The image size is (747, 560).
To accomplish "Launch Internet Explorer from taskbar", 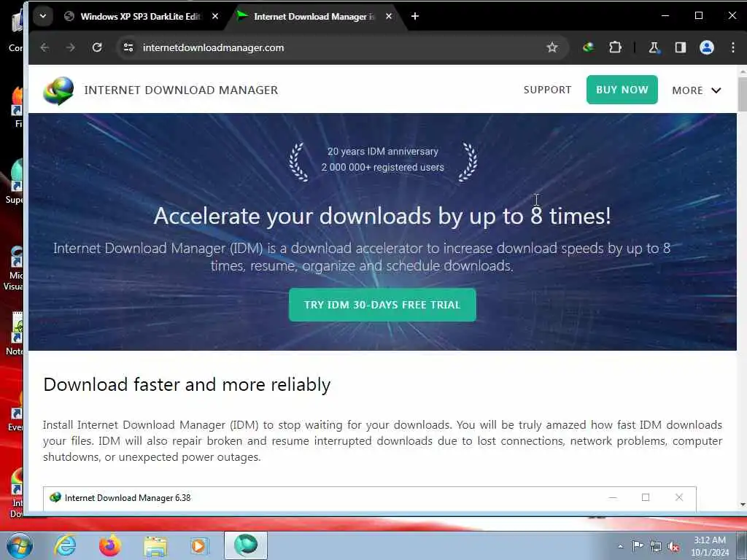I will pyautogui.click(x=65, y=545).
